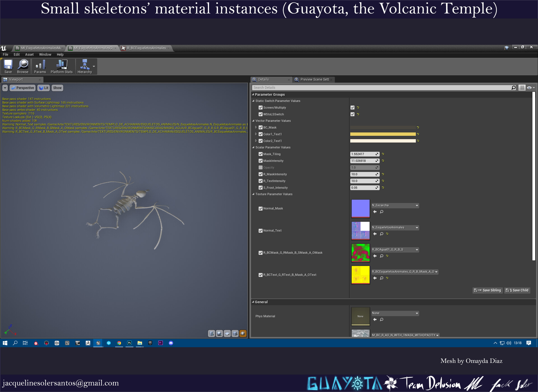Click the search magnifier in the Details bar

point(513,88)
